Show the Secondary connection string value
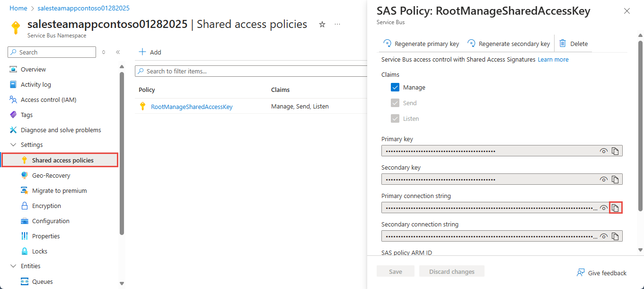The height and width of the screenshot is (289, 644). tap(604, 236)
